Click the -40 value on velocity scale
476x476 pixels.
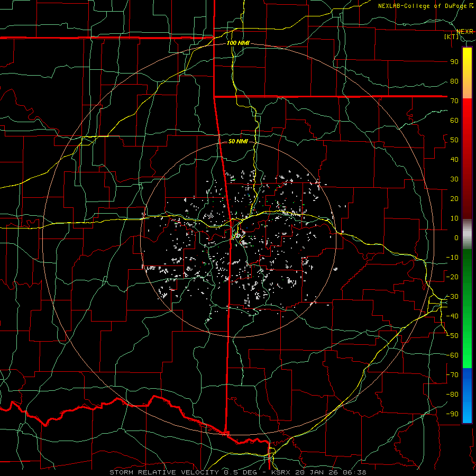pos(452,316)
